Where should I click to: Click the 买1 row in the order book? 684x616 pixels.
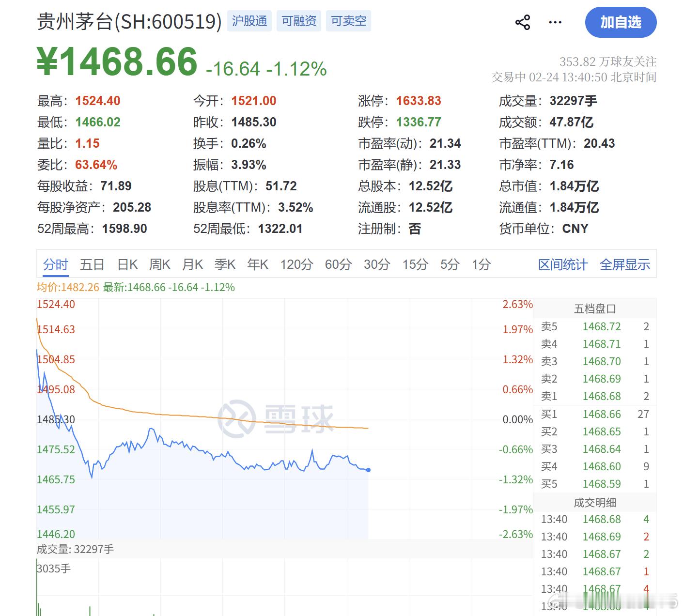click(x=596, y=414)
